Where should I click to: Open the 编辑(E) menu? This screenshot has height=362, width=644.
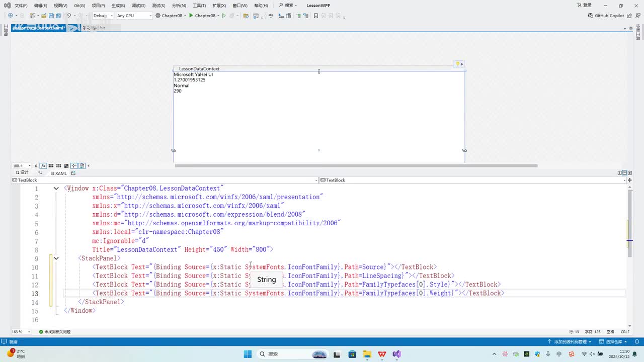tap(41, 6)
